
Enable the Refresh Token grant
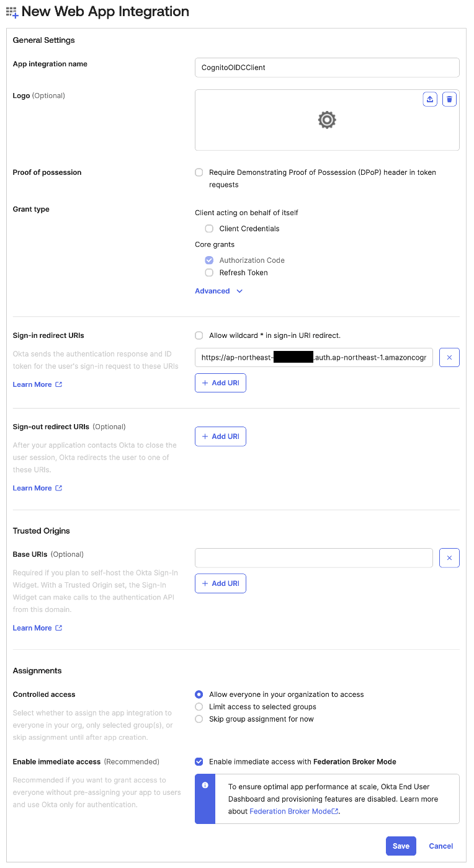209,273
